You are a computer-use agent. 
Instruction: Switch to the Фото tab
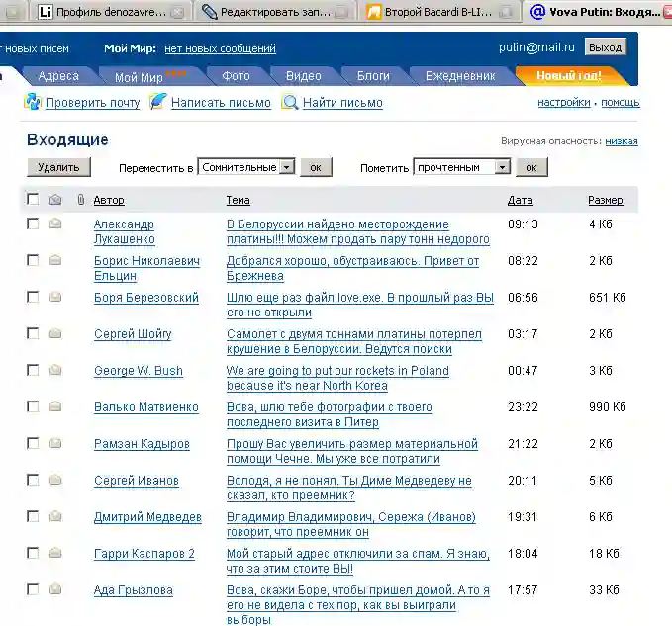tap(236, 76)
